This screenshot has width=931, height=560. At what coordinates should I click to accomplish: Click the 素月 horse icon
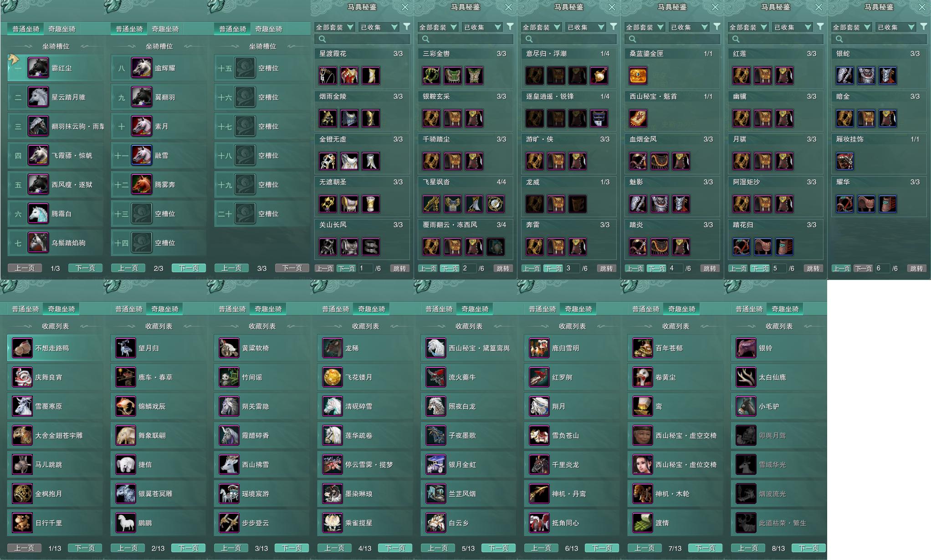coord(142,126)
